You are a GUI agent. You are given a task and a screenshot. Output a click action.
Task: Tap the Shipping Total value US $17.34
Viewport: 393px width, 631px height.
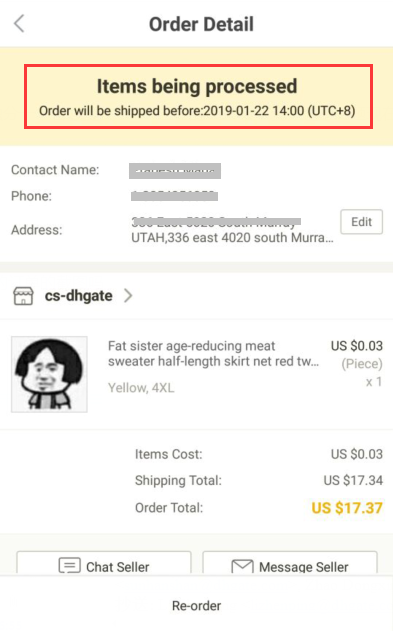[353, 480]
